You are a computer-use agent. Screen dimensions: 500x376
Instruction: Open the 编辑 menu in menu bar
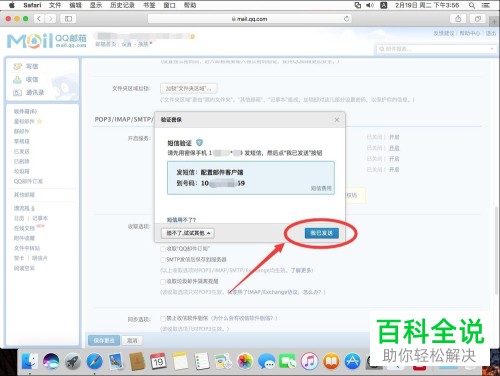75,5
